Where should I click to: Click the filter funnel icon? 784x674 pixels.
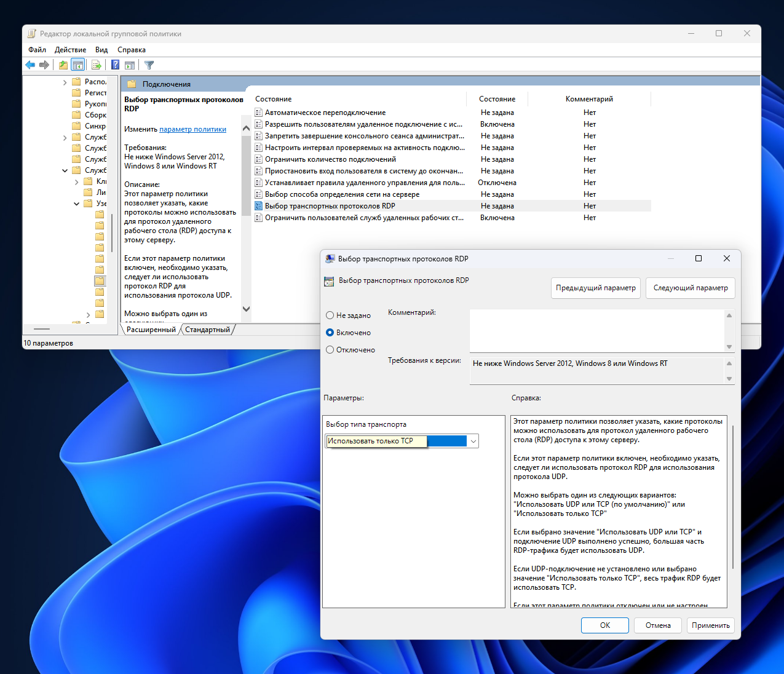point(149,65)
